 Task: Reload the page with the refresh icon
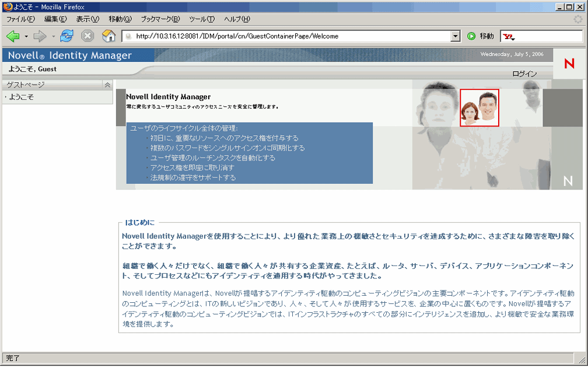click(66, 36)
